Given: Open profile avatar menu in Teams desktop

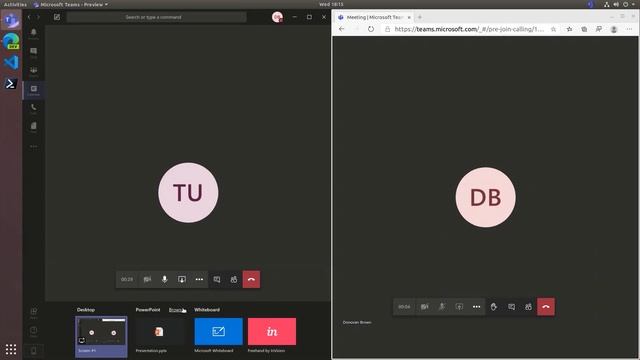Looking at the screenshot, I should (278, 17).
